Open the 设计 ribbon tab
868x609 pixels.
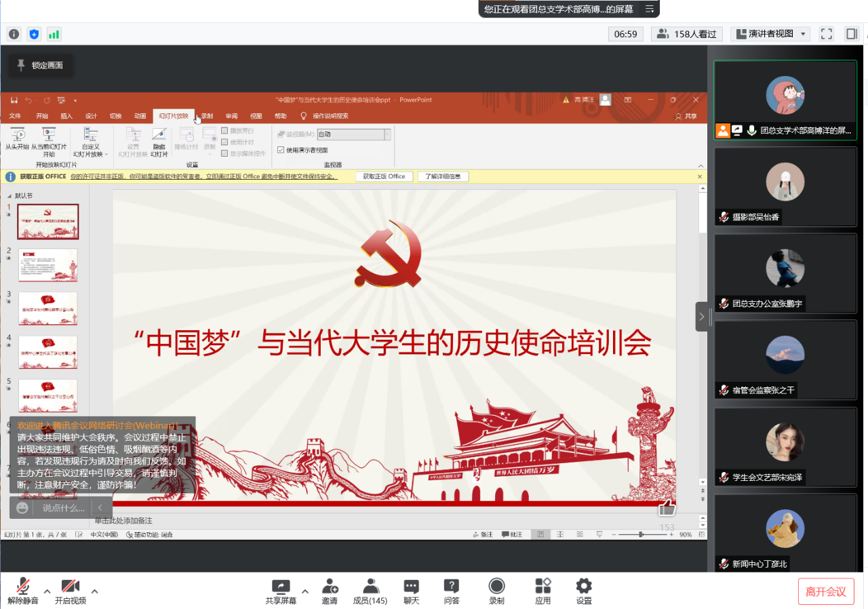pyautogui.click(x=91, y=116)
